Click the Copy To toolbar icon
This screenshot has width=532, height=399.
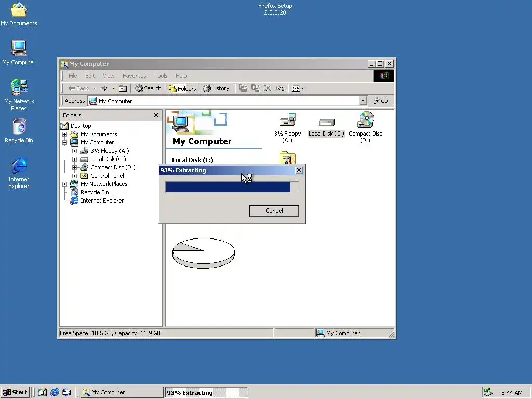(256, 88)
